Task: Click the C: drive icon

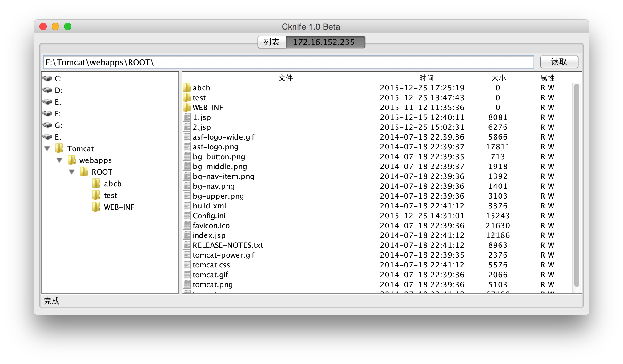Action: click(x=47, y=78)
